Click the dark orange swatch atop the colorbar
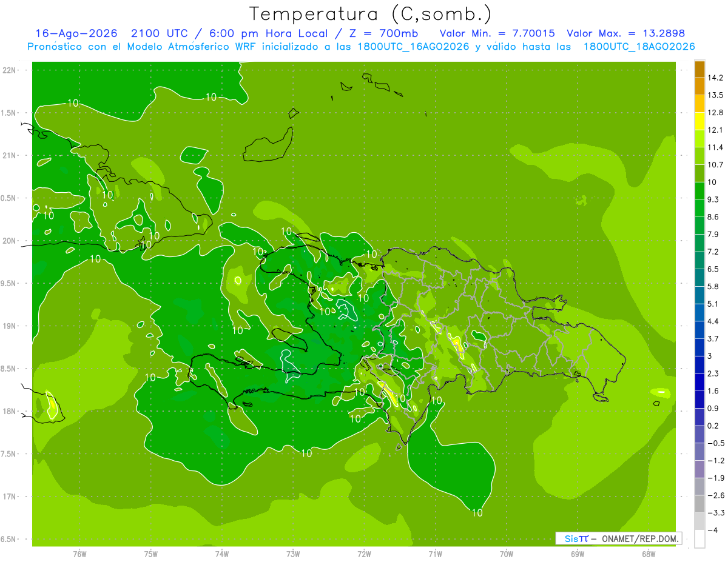The width and height of the screenshot is (728, 562). tap(699, 69)
